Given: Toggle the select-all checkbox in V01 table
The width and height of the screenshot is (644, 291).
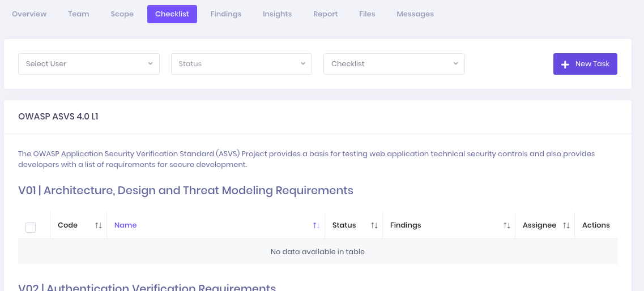Looking at the screenshot, I should pyautogui.click(x=31, y=228).
